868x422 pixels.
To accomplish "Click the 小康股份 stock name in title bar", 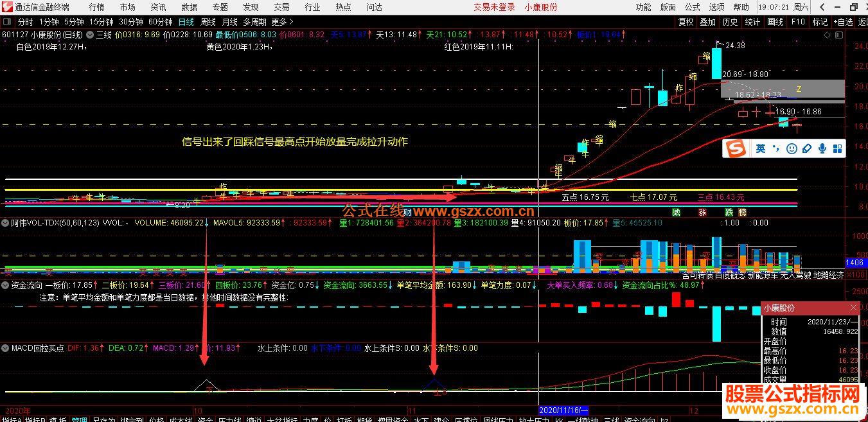I will [541, 7].
